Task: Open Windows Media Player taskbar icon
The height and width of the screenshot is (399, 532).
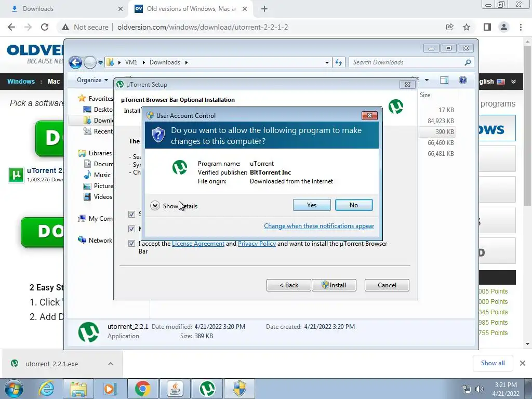Action: [x=110, y=389]
